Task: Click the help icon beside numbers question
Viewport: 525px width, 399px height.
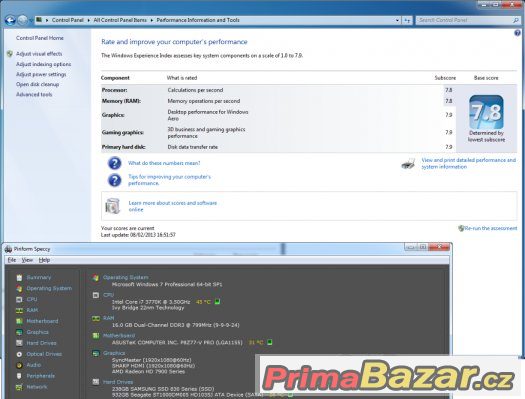Action: click(115, 163)
